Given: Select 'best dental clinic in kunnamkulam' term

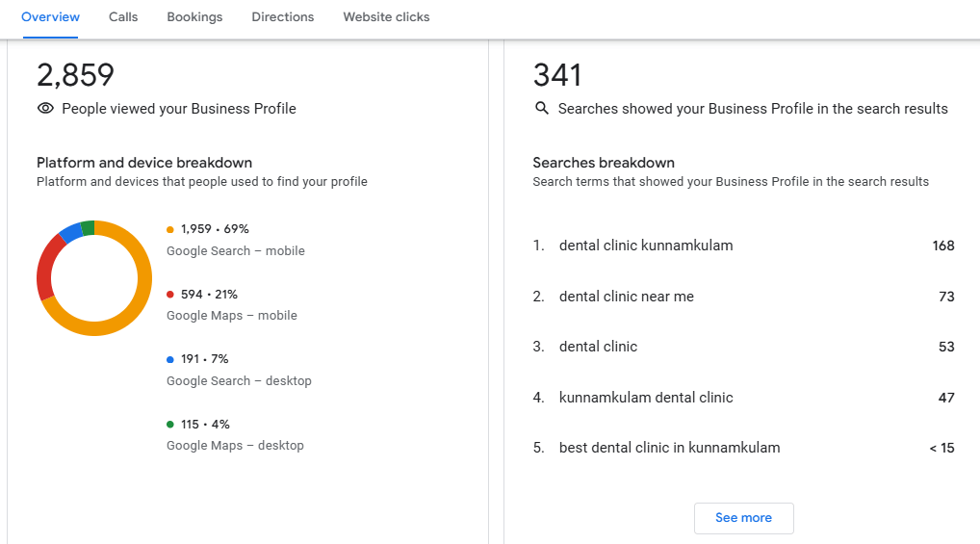Looking at the screenshot, I should click(669, 448).
